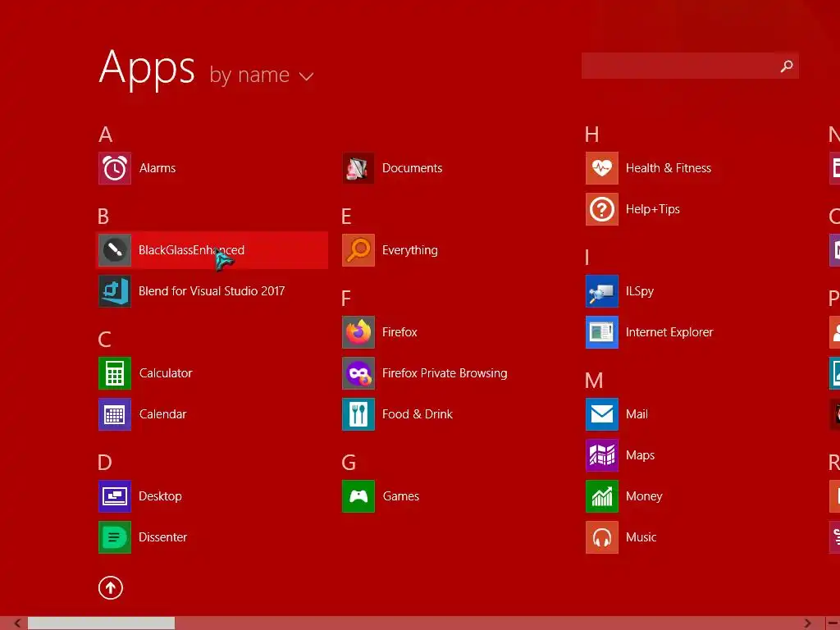Click the Desktop tile icon
The height and width of the screenshot is (630, 840).
(115, 496)
